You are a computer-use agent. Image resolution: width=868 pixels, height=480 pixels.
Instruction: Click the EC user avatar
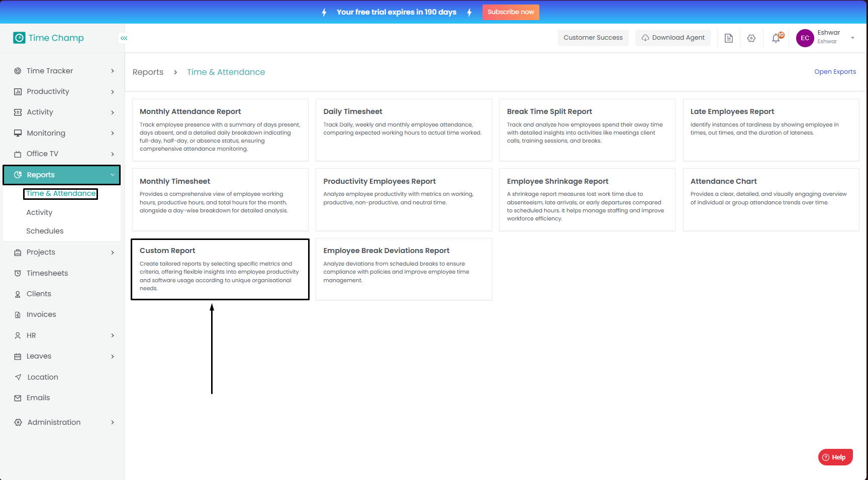tap(805, 38)
